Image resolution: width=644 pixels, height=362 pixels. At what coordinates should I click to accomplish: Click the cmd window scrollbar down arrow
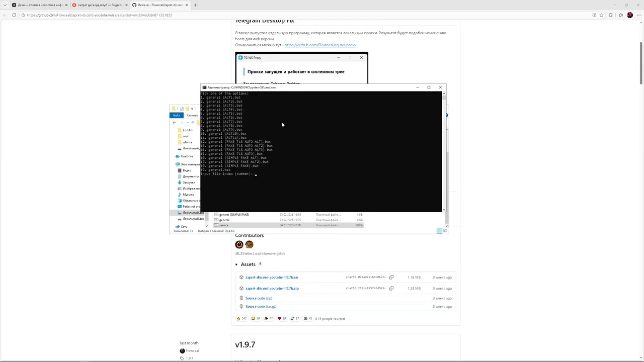point(444,210)
